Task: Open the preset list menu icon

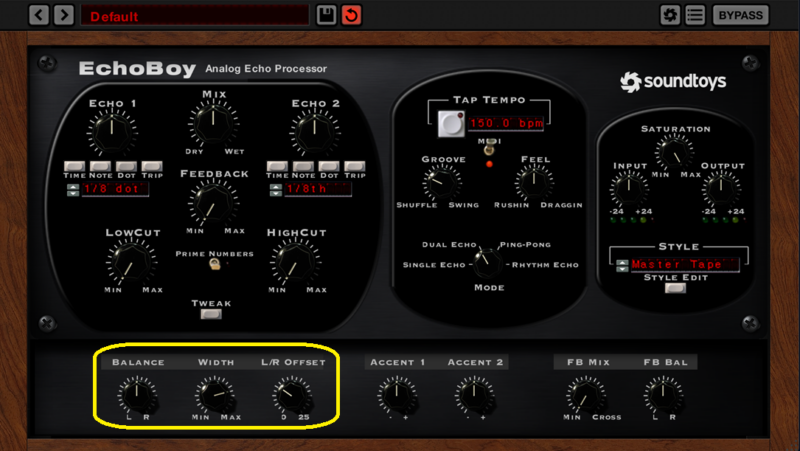Action: 695,15
